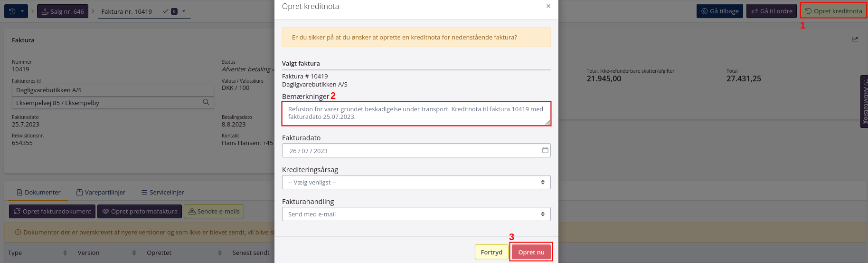Click Opret proformafaktura eye button
868x263 pixels.
click(140, 212)
